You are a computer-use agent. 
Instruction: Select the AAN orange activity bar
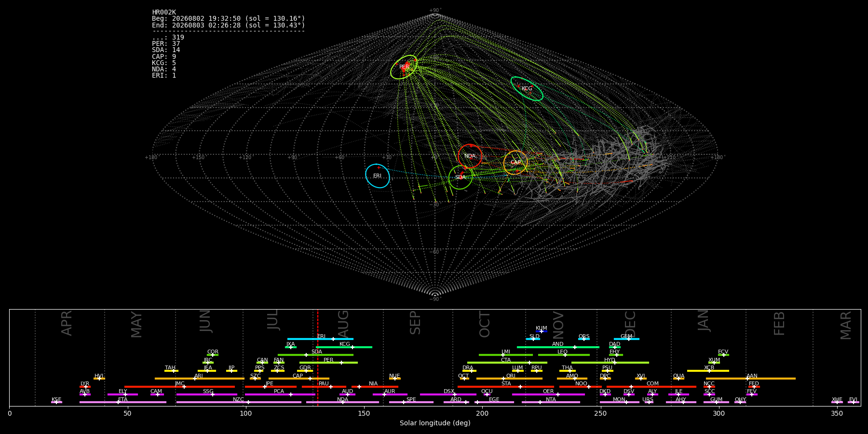(751, 379)
